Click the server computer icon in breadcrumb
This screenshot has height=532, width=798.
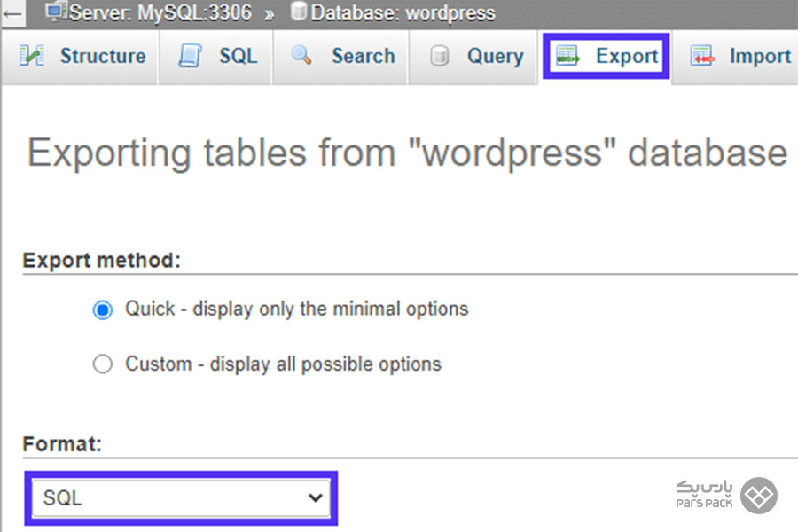point(56,12)
